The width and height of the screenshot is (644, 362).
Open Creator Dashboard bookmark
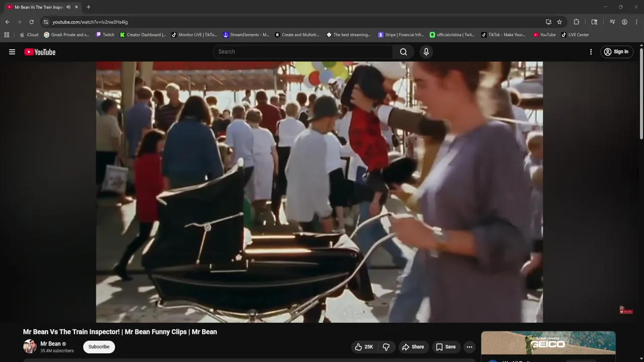coord(143,35)
